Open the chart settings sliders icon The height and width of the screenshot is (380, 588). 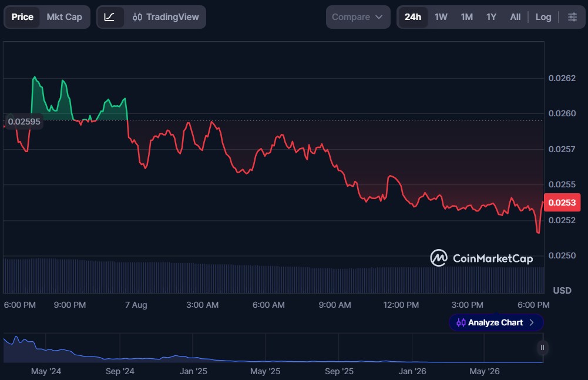coord(572,17)
